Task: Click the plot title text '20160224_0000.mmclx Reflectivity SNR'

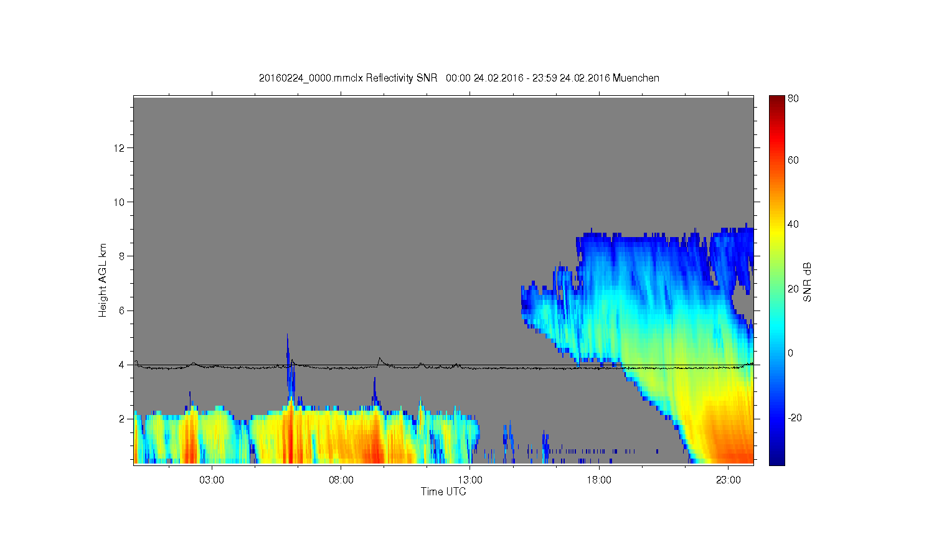Action: point(349,78)
